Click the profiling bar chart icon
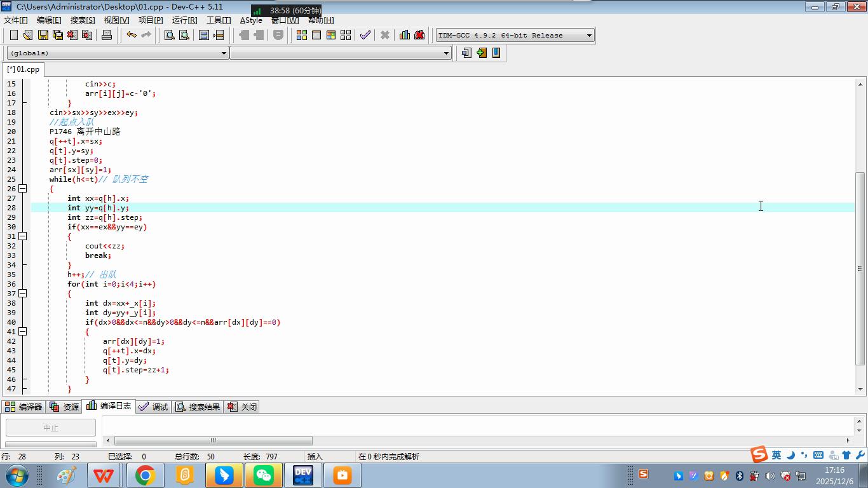This screenshot has height=488, width=868. [404, 35]
